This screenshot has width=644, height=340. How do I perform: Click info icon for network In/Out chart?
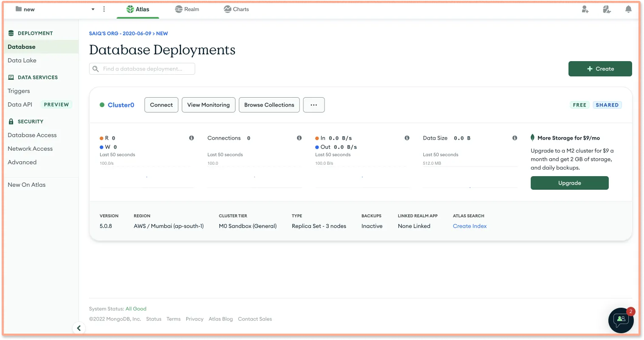click(x=407, y=138)
